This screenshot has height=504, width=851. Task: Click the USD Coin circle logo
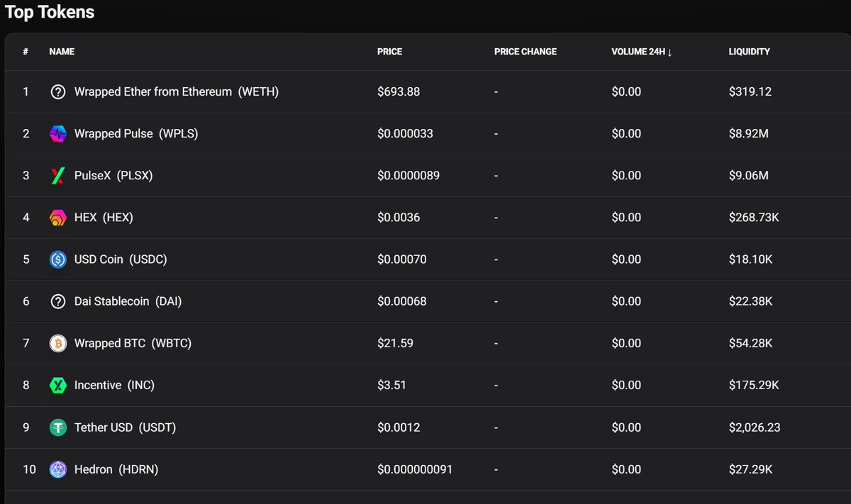pos(57,259)
